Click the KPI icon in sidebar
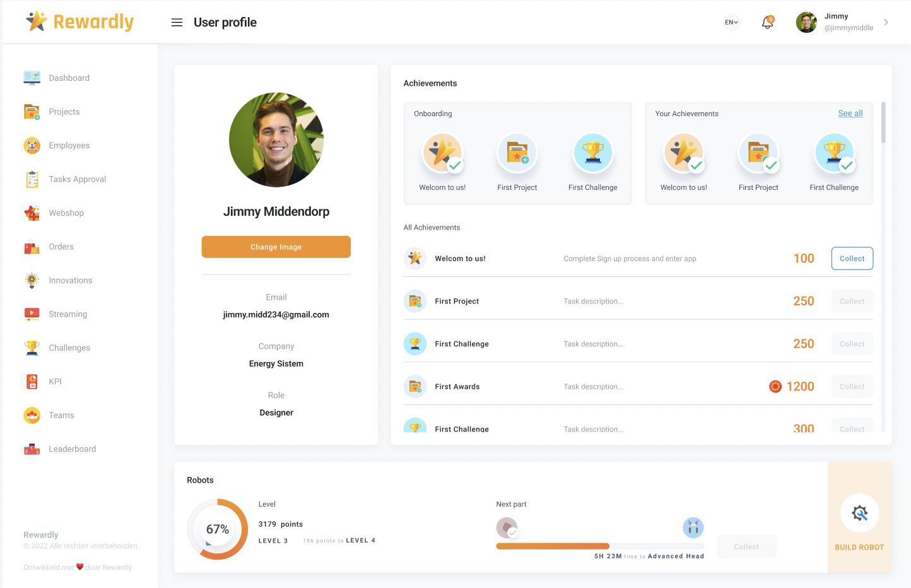 tap(32, 382)
